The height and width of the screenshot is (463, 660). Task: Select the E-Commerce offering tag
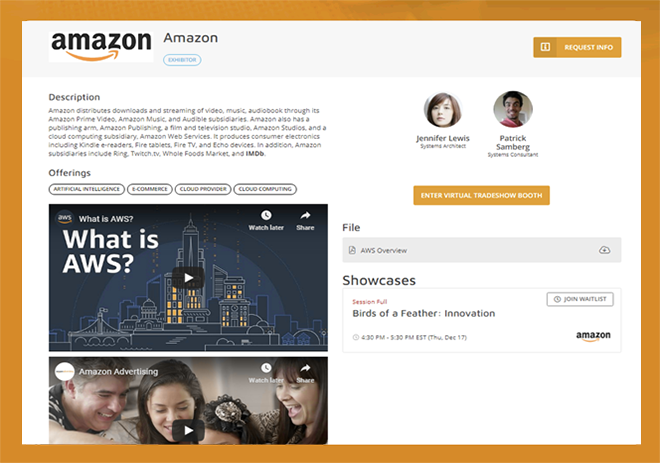[x=150, y=189]
